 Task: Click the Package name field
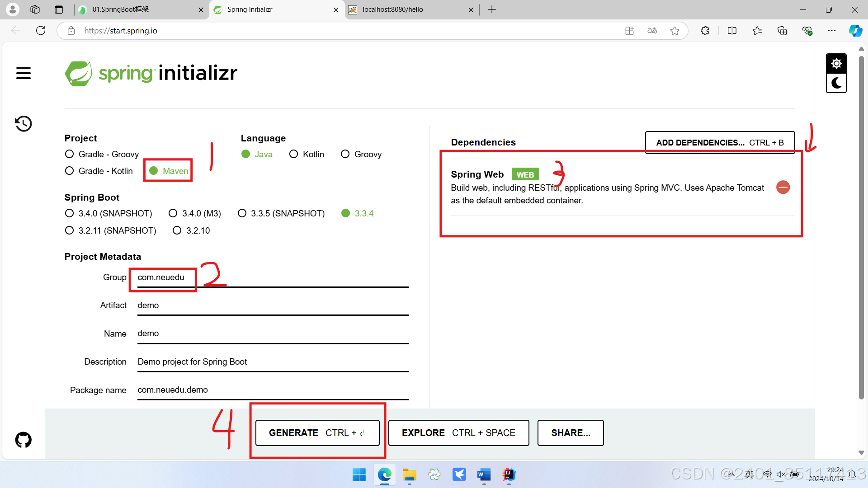coord(273,390)
